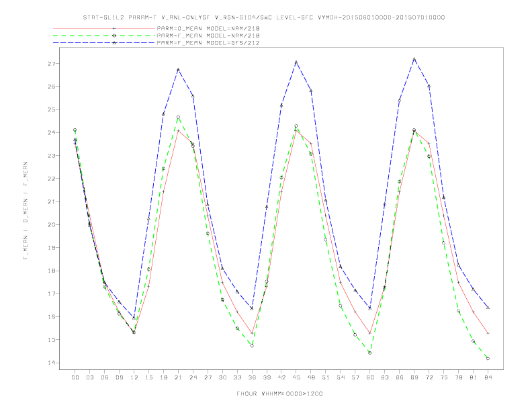
Task: Click x-axis tick label 24
Action: (x=193, y=377)
